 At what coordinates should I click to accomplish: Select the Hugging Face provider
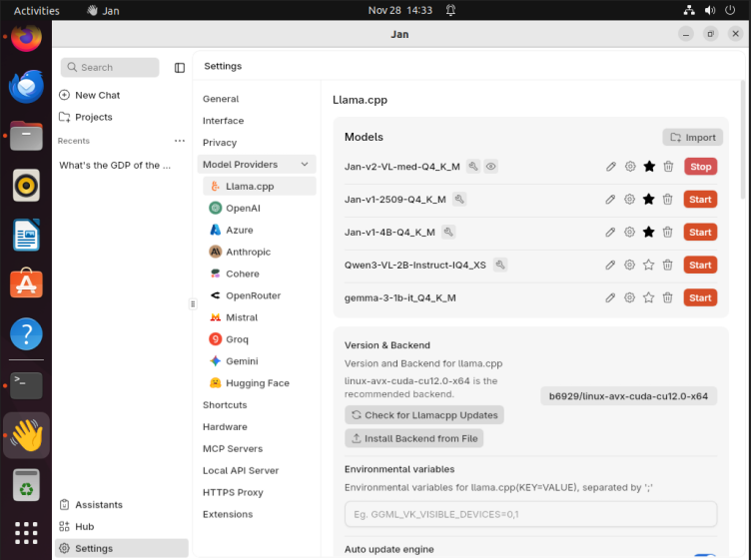[258, 383]
